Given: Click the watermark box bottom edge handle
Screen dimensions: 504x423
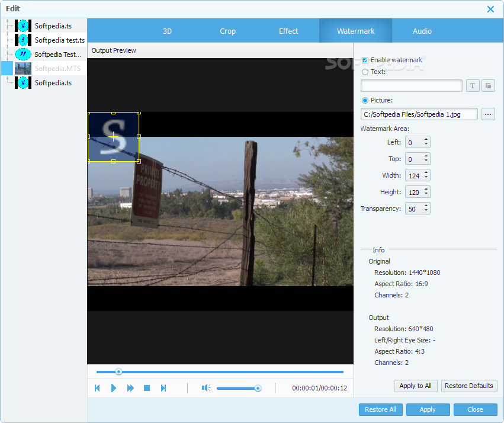Looking at the screenshot, I should [x=113, y=161].
